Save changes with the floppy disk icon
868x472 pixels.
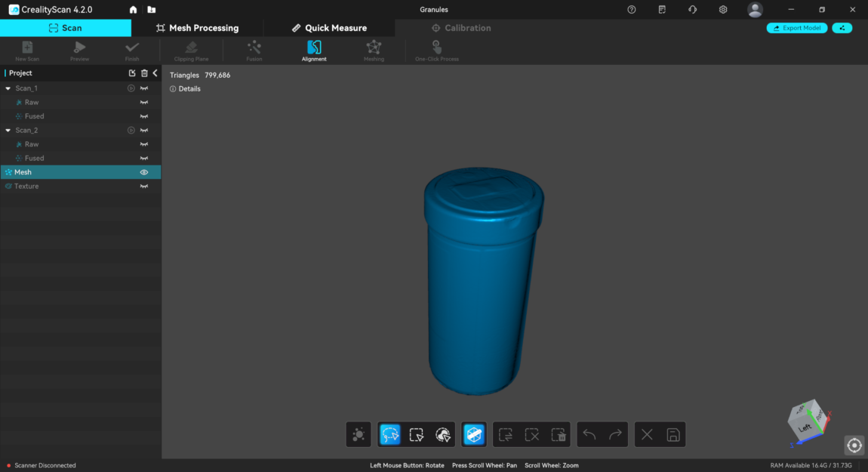coord(673,435)
